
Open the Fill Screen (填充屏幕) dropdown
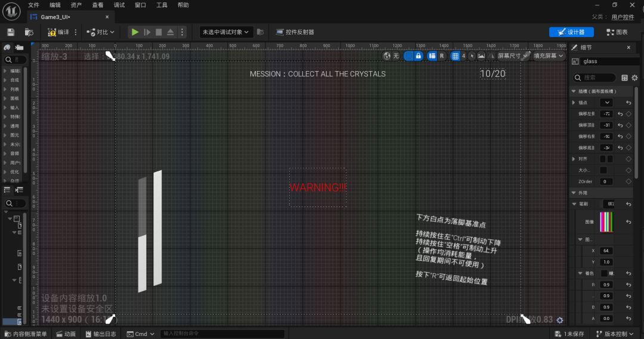(x=548, y=56)
